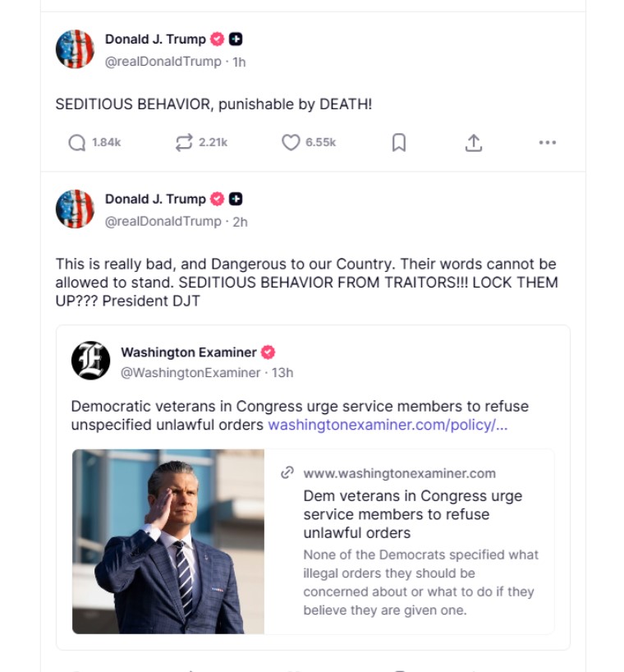Bookmark the top post
Image resolution: width=624 pixels, height=672 pixels.
(x=398, y=143)
